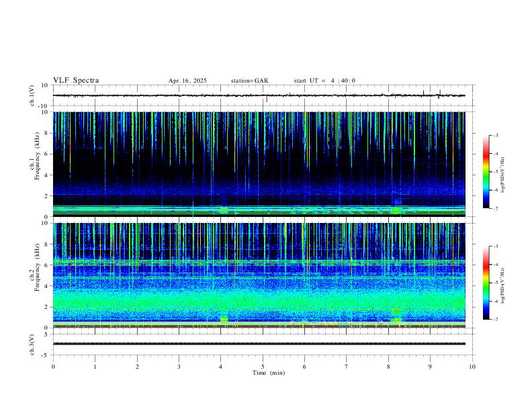
Task: Click the ch.1 voltage waveform trace
Action: tap(259, 95)
